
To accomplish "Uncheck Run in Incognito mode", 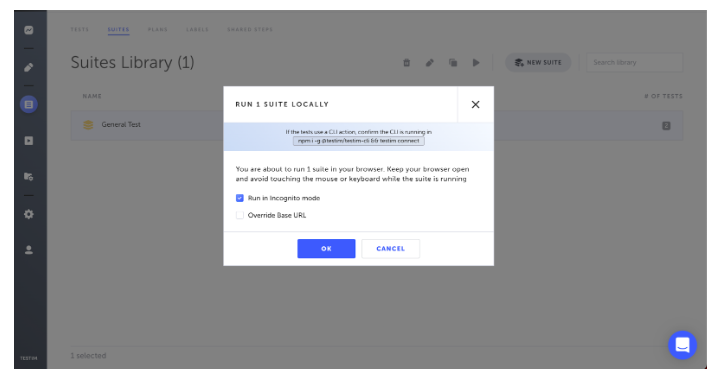I will coord(240,198).
